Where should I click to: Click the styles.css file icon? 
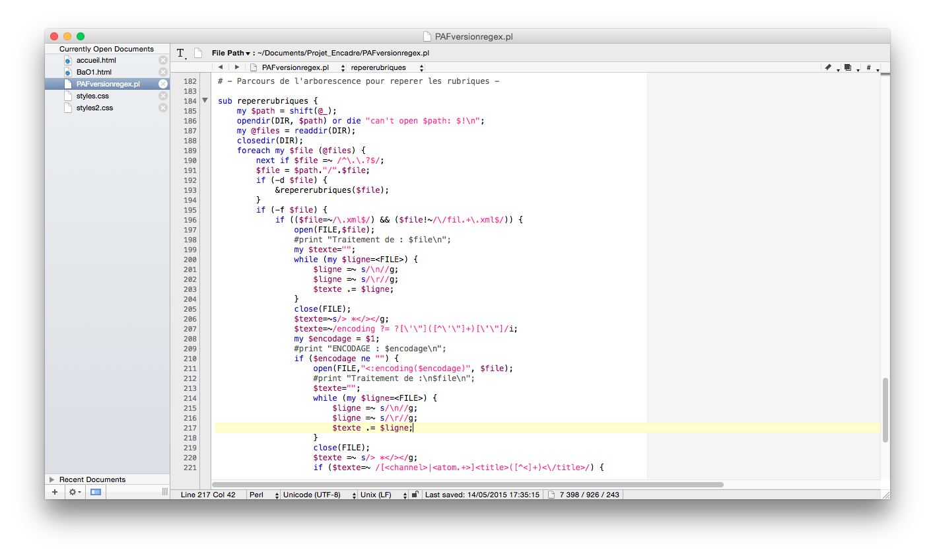click(x=67, y=96)
